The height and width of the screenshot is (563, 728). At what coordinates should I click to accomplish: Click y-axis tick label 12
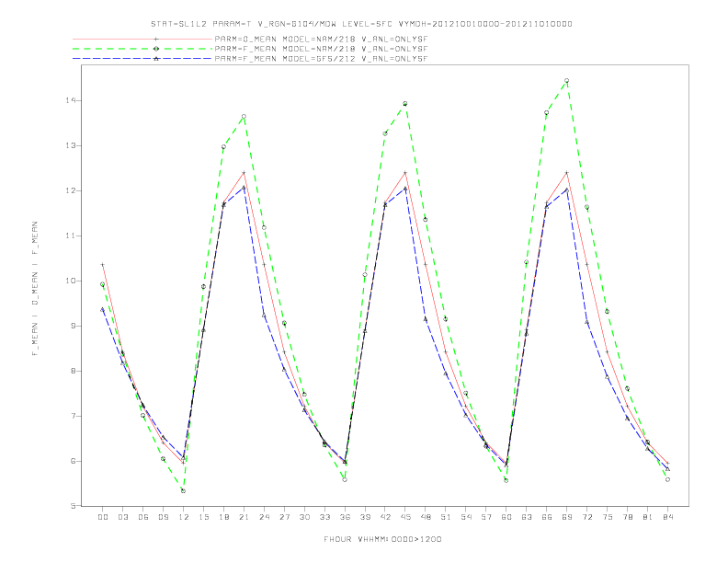[x=71, y=190]
